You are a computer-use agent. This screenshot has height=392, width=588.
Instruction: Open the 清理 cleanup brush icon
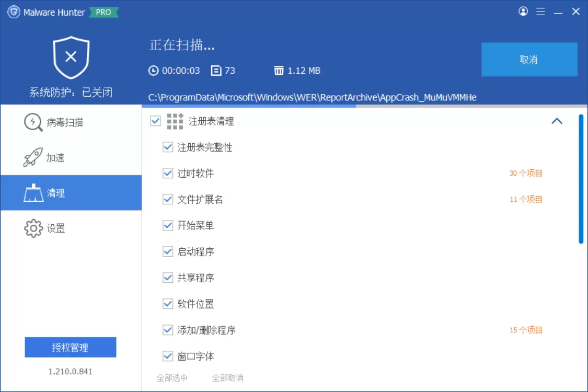click(x=33, y=192)
